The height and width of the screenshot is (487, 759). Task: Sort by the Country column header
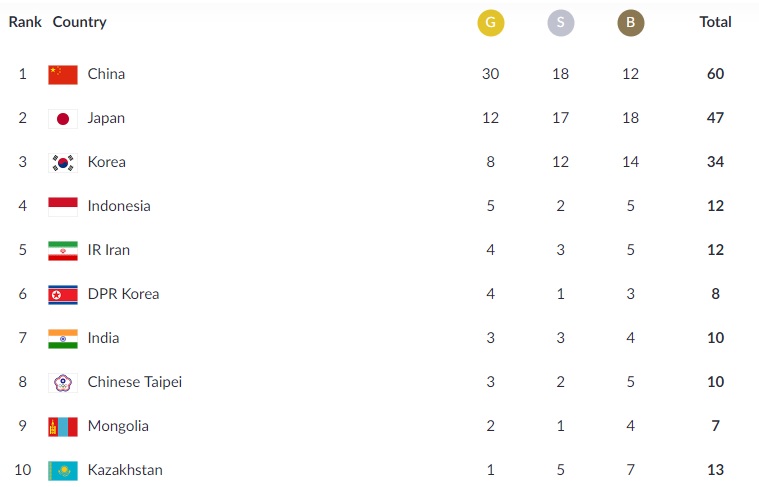pyautogui.click(x=79, y=22)
